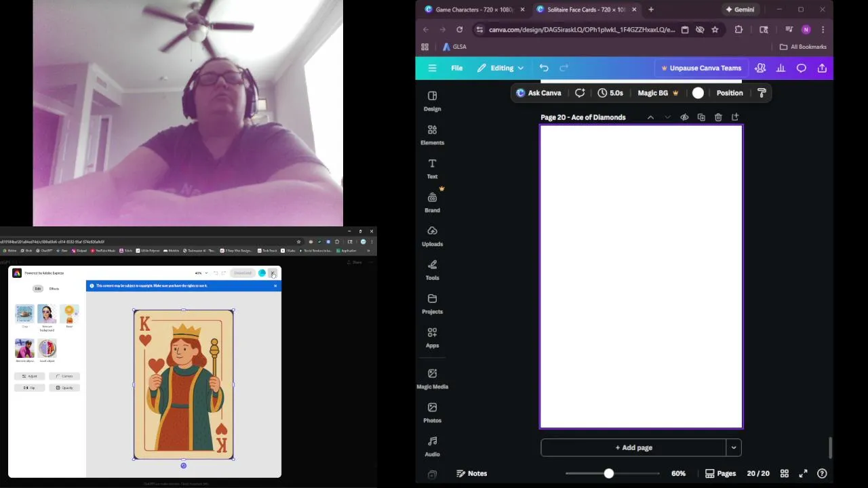Click the copy style paint roller icon
This screenshot has width=868, height=488.
click(762, 93)
